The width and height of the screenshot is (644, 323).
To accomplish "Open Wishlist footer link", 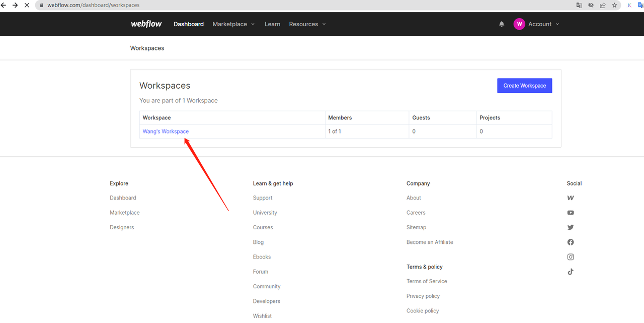I will point(262,316).
